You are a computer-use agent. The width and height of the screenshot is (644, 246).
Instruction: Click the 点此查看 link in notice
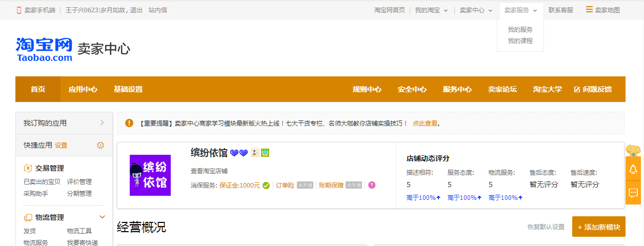[x=425, y=124]
